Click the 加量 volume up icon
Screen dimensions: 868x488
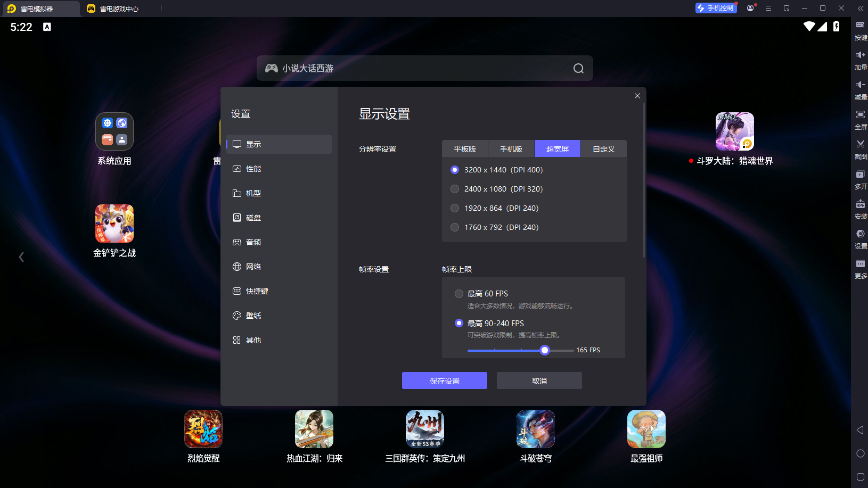tap(860, 55)
